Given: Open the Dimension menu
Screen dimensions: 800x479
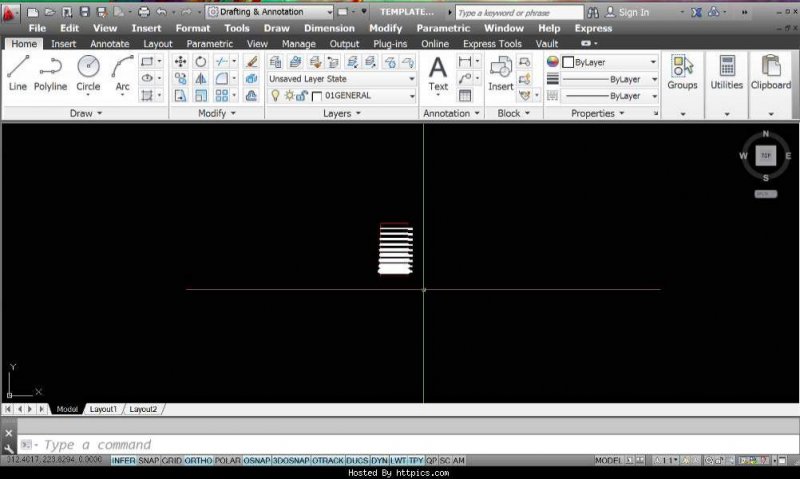Looking at the screenshot, I should 329,28.
